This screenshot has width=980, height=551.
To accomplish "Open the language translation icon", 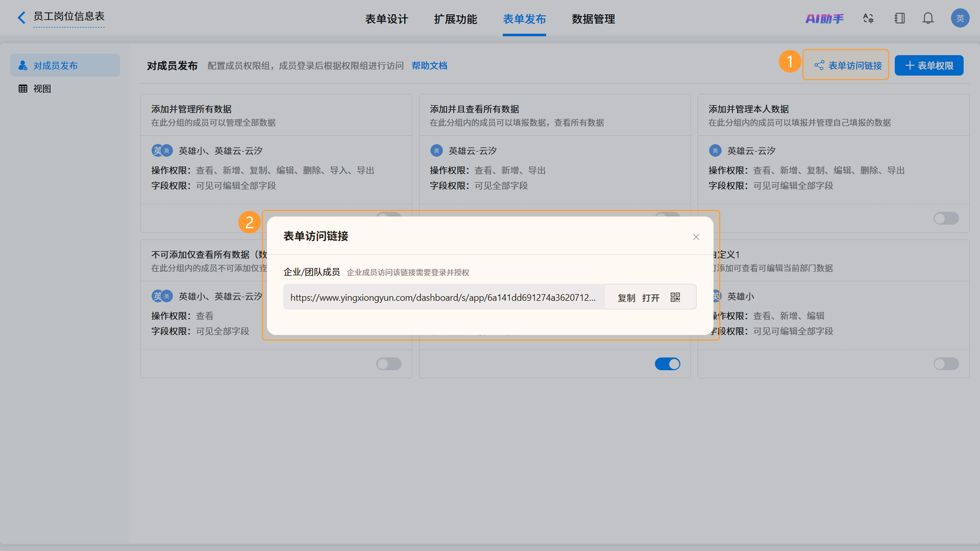I will (x=868, y=18).
